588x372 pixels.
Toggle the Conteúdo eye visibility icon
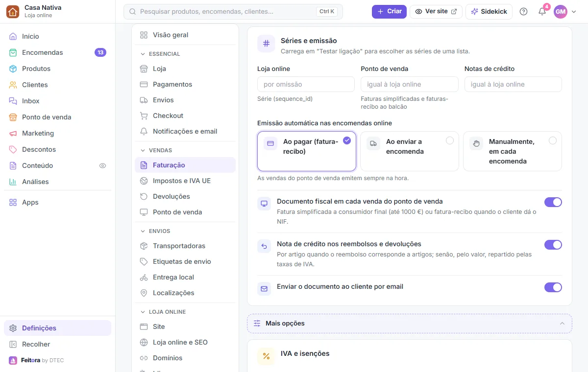102,165
